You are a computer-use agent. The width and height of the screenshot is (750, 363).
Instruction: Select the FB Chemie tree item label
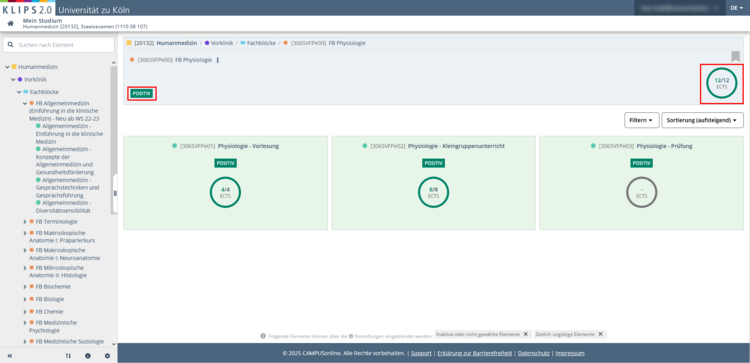(x=50, y=312)
